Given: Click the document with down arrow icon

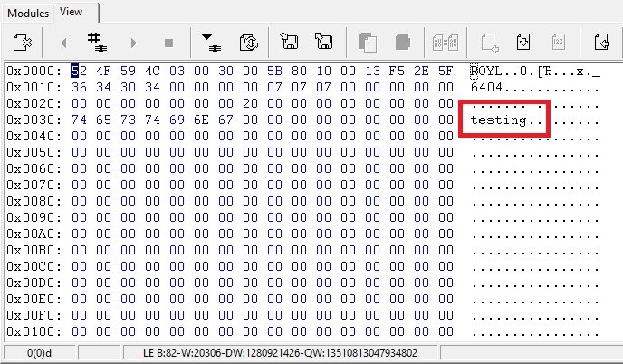Looking at the screenshot, I should pyautogui.click(x=523, y=42).
